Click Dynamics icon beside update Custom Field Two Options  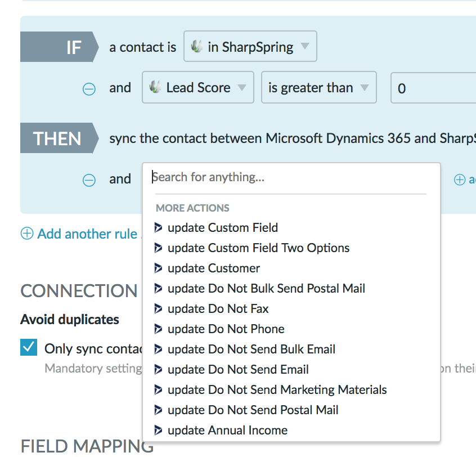tap(158, 248)
